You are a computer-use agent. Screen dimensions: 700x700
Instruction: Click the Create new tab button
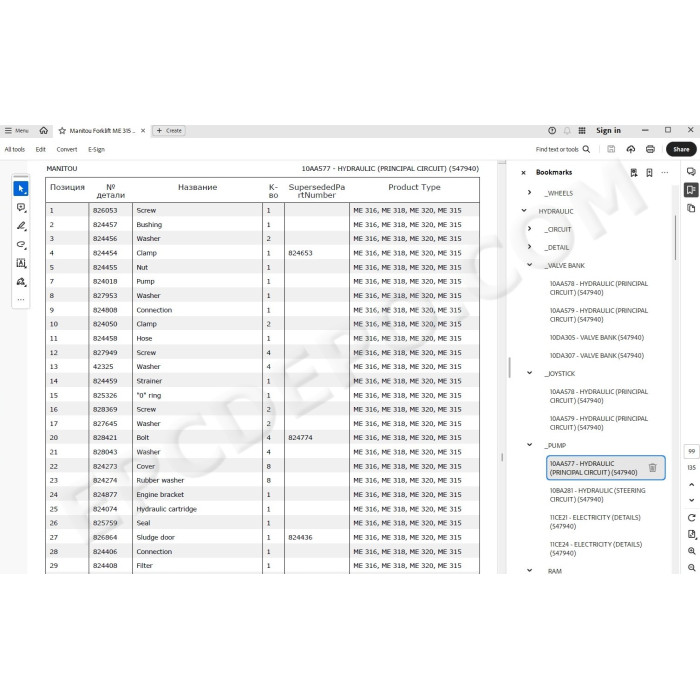169,131
